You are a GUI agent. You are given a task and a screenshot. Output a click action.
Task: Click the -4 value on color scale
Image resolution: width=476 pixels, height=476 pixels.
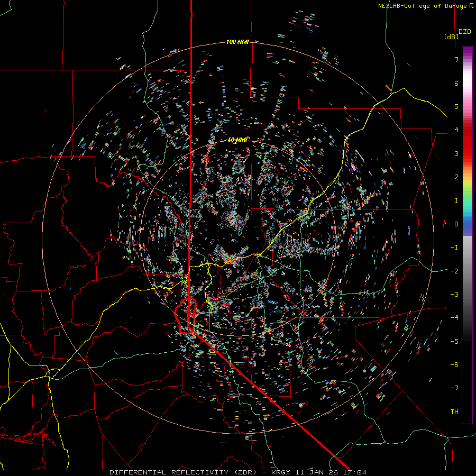454,318
